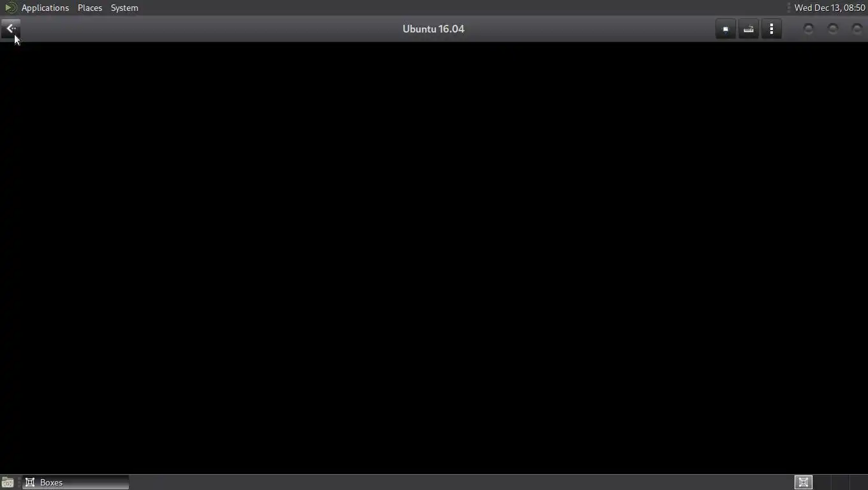Open the Applications menu
The image size is (868, 490).
pos(45,8)
